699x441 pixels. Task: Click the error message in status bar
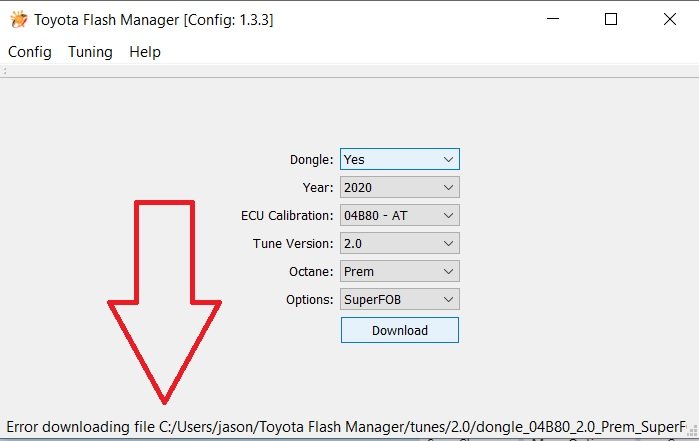click(x=346, y=427)
